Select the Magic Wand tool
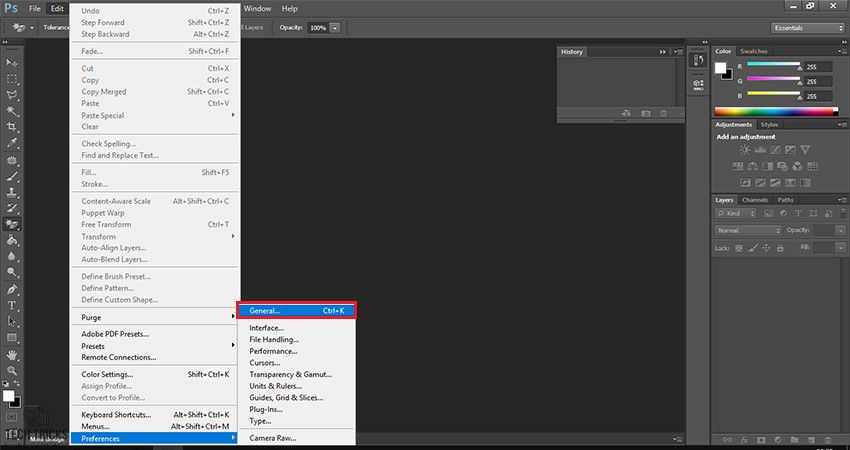The image size is (850, 450). [11, 111]
